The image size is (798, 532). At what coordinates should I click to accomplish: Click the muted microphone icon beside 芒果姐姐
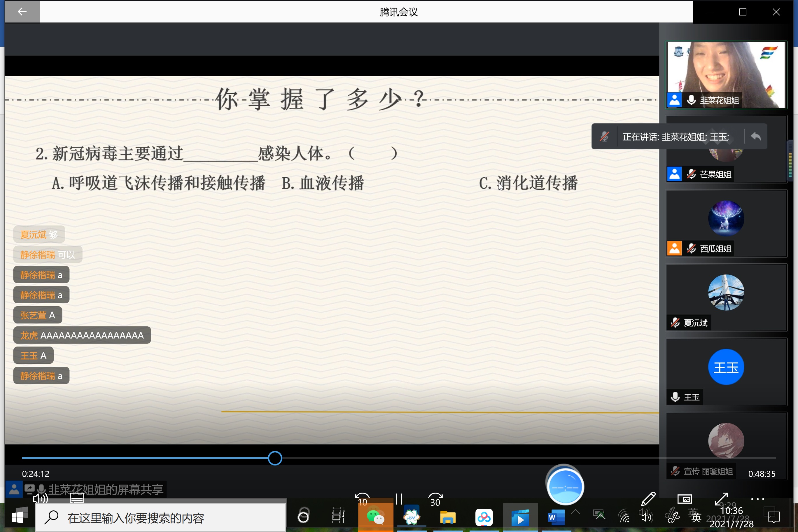[691, 174]
